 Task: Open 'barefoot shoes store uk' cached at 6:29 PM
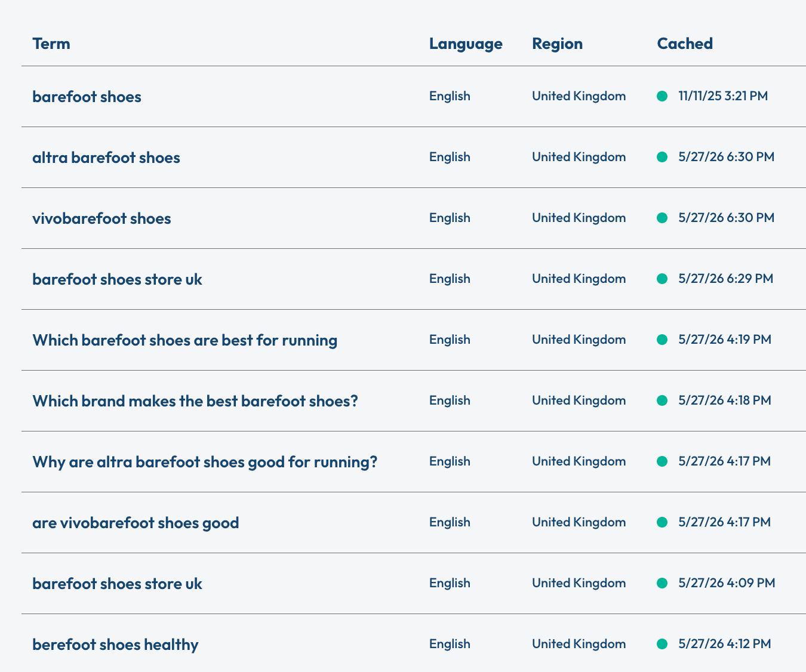coord(117,279)
